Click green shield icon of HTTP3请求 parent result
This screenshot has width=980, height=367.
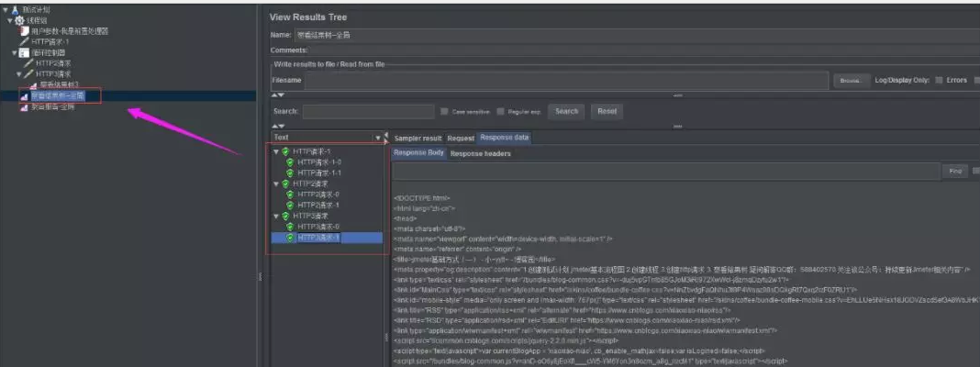(x=285, y=217)
